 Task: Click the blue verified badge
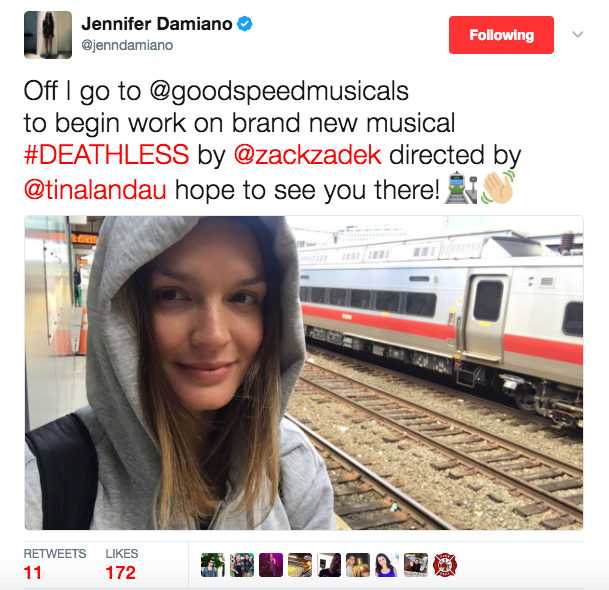coord(245,24)
